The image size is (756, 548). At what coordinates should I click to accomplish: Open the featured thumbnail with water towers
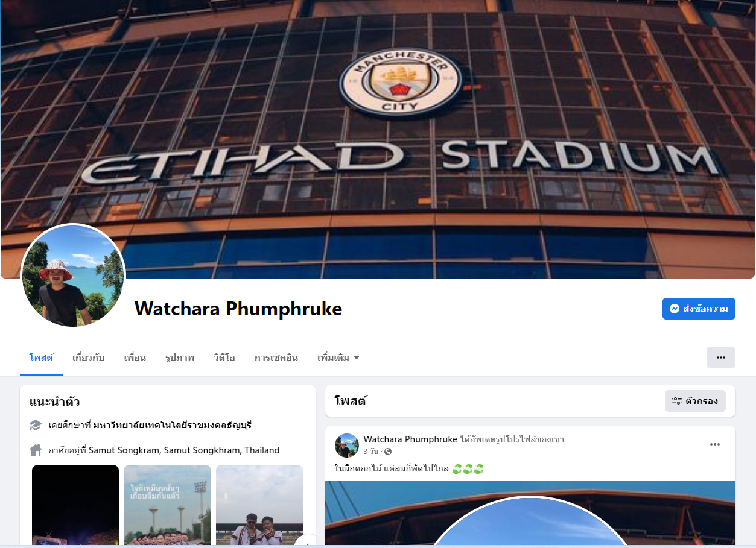(167, 505)
